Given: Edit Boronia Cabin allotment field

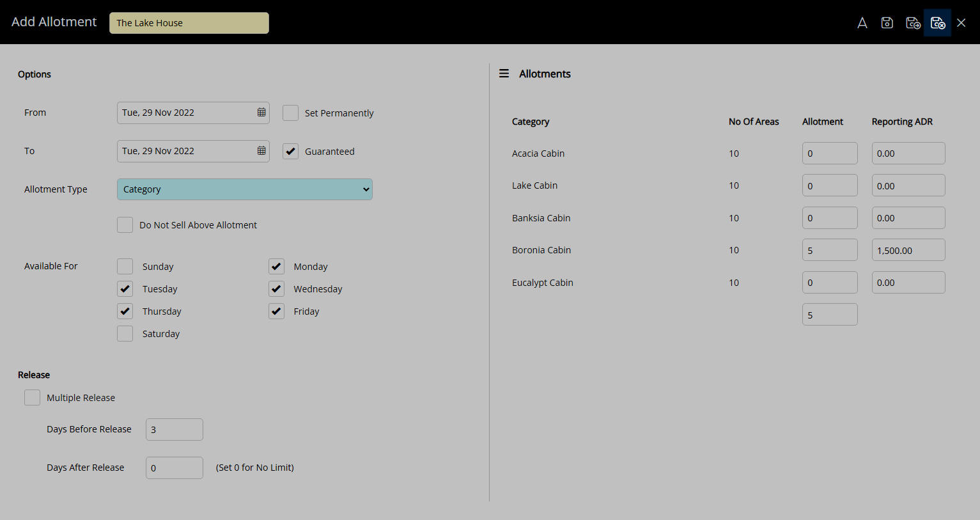Looking at the screenshot, I should [830, 250].
